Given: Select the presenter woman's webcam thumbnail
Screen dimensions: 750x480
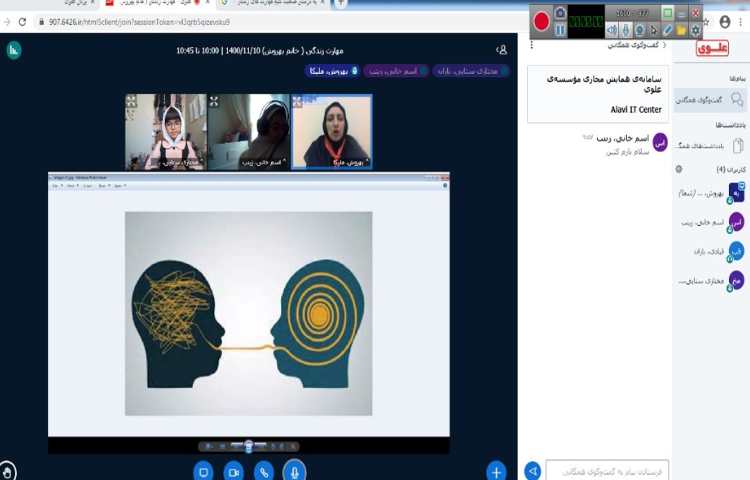Looking at the screenshot, I should tap(331, 132).
